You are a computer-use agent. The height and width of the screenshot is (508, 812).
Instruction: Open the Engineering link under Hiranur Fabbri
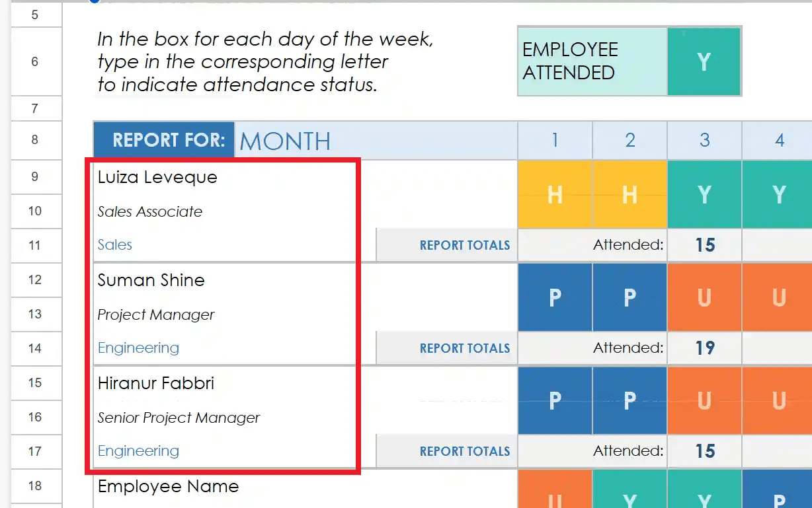pos(138,451)
